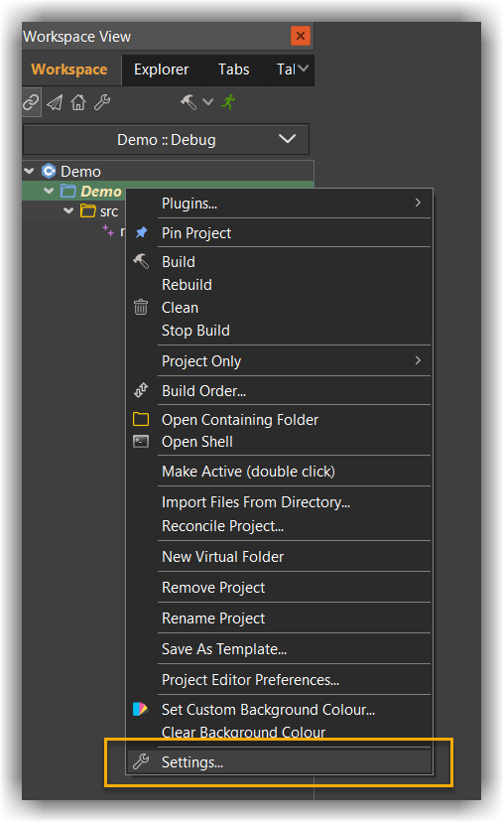Select Save As Template... entry
Image resolution: width=504 pixels, height=823 pixels.
[x=279, y=649]
